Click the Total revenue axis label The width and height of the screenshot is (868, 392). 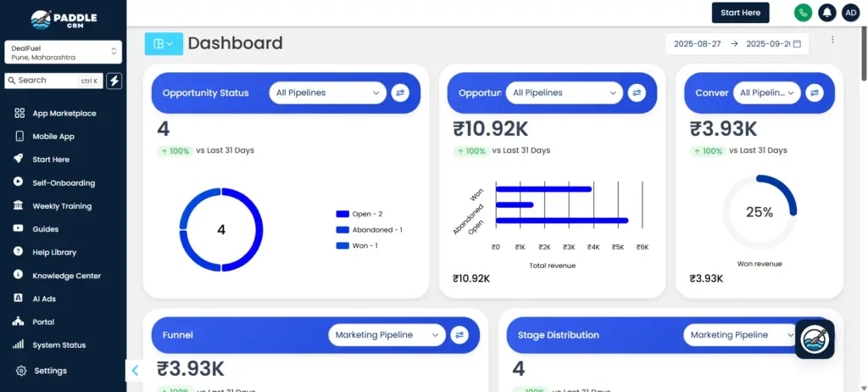553,266
